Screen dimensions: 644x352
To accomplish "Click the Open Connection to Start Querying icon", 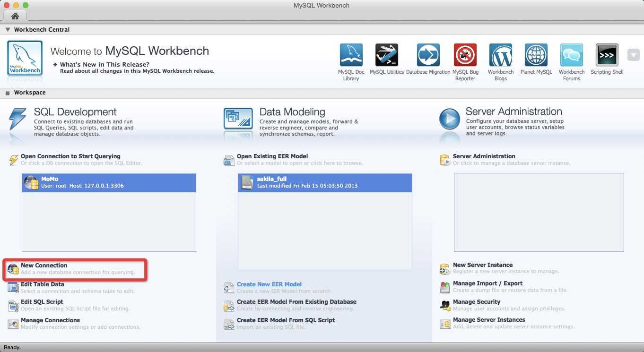I will tap(13, 160).
